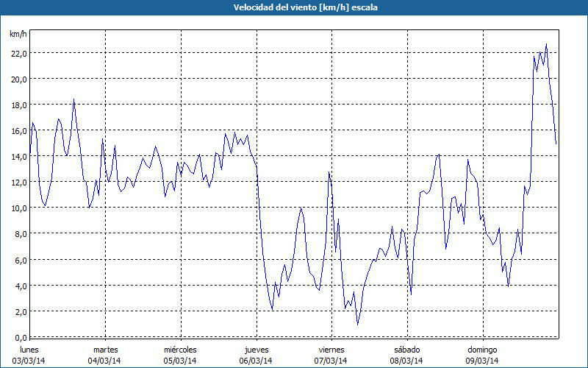Select the 18,0 y-axis value
588x368 pixels.
pos(18,105)
